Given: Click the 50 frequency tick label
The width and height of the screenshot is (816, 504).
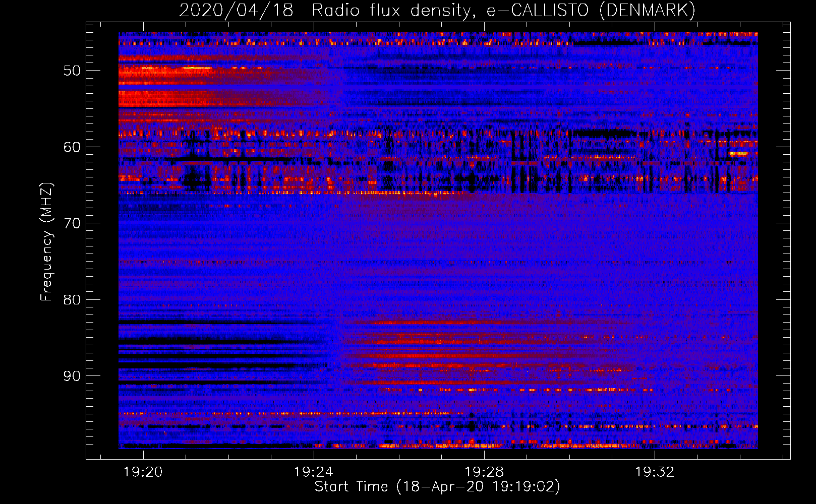Looking at the screenshot, I should tap(72, 70).
